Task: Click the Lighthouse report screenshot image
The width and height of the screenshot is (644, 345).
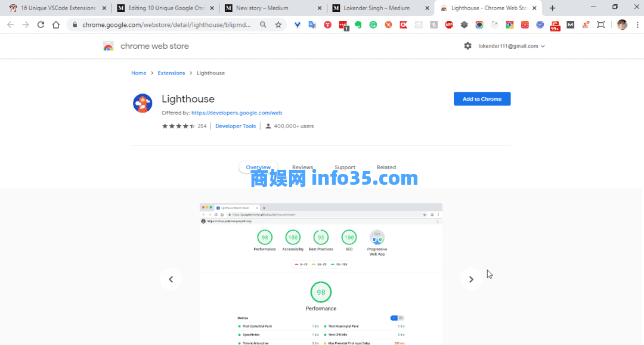Action: [x=321, y=274]
